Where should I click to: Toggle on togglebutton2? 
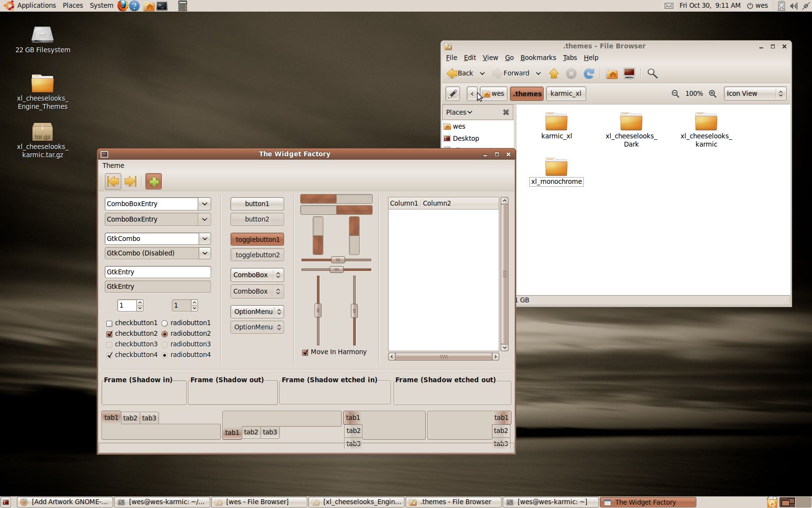coord(257,255)
